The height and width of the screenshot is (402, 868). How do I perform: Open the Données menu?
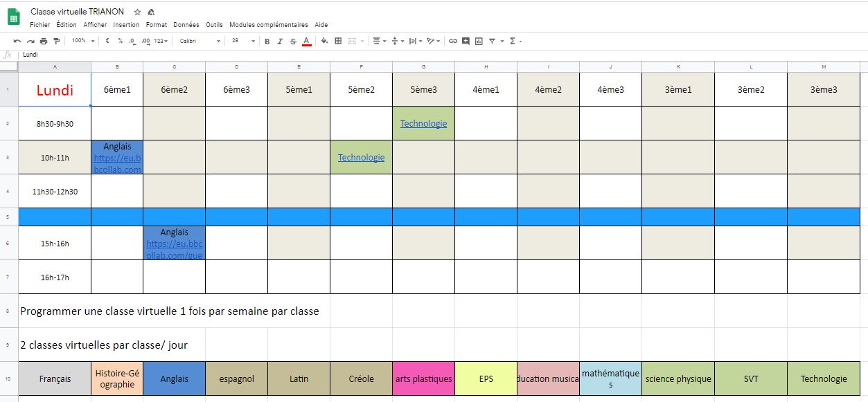[x=186, y=25]
